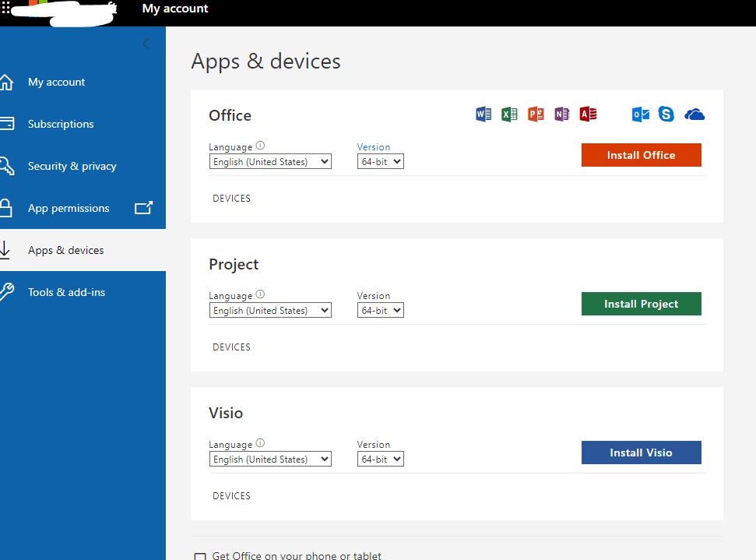Expand DEVICES under Visio
Screen dimensions: 756x560
[x=231, y=496]
